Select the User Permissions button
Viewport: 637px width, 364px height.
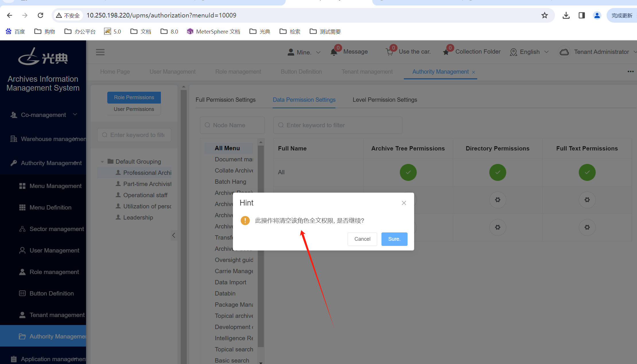134,109
